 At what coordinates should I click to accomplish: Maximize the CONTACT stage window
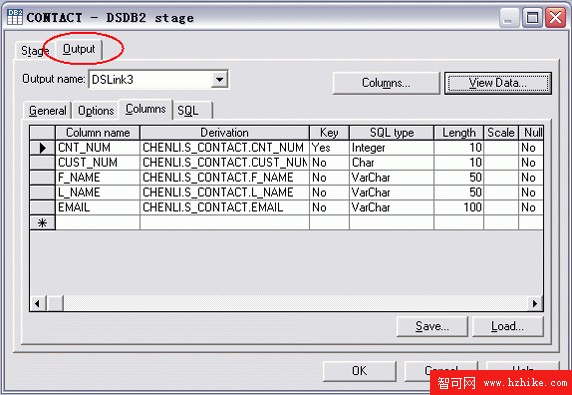click(532, 17)
